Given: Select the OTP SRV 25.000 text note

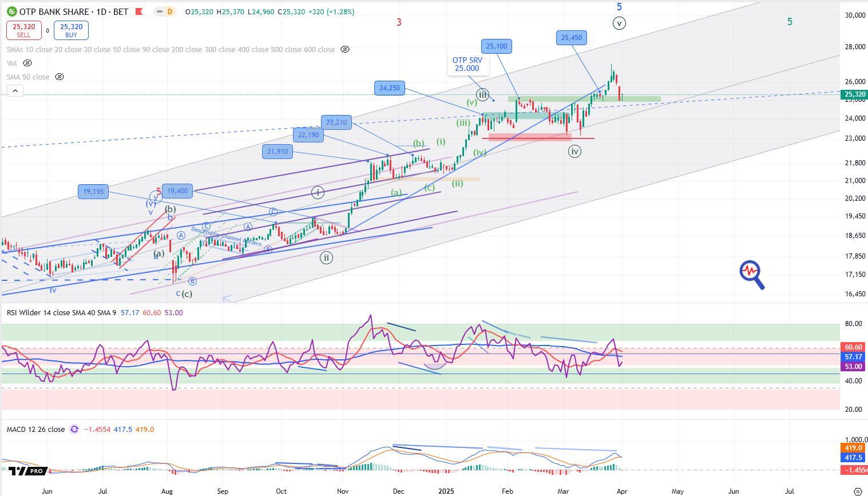Looking at the screenshot, I should pos(467,64).
